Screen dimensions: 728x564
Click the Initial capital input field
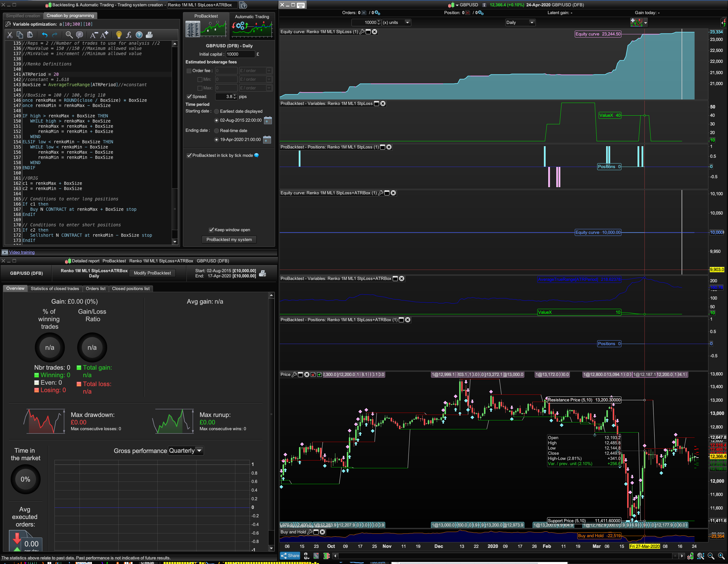pos(240,54)
